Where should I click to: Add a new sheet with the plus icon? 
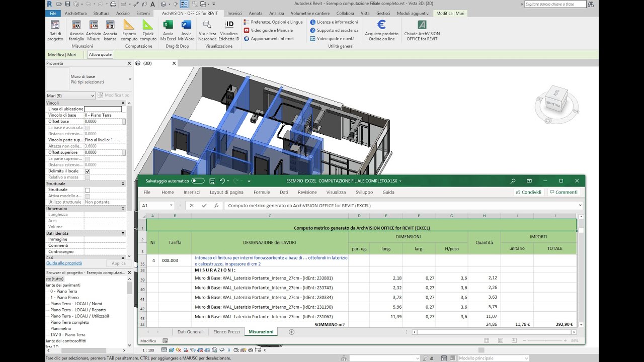point(291,332)
